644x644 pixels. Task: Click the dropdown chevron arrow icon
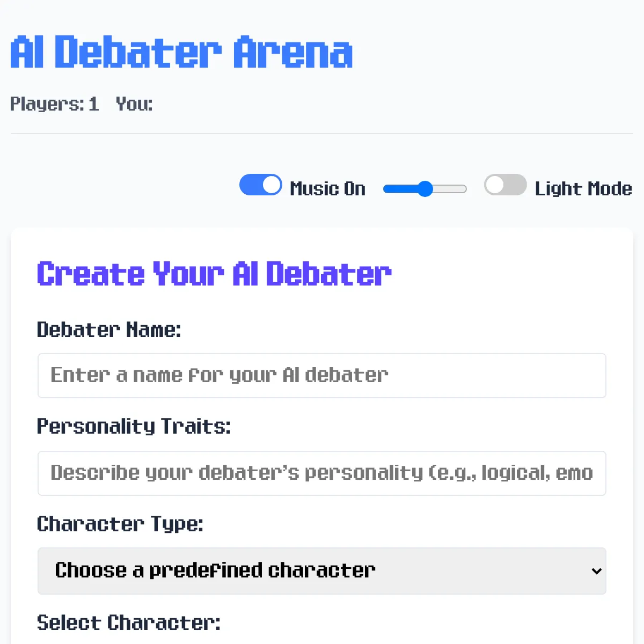[596, 572]
